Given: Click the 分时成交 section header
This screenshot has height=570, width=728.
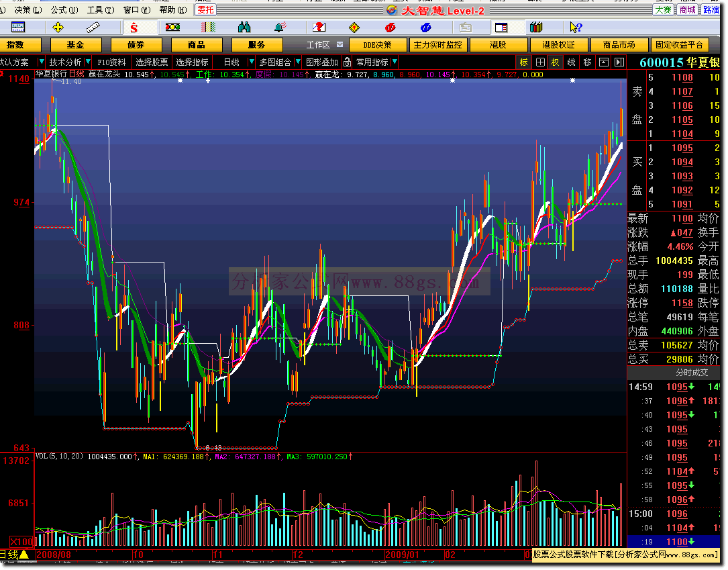Looking at the screenshot, I should [x=691, y=373].
